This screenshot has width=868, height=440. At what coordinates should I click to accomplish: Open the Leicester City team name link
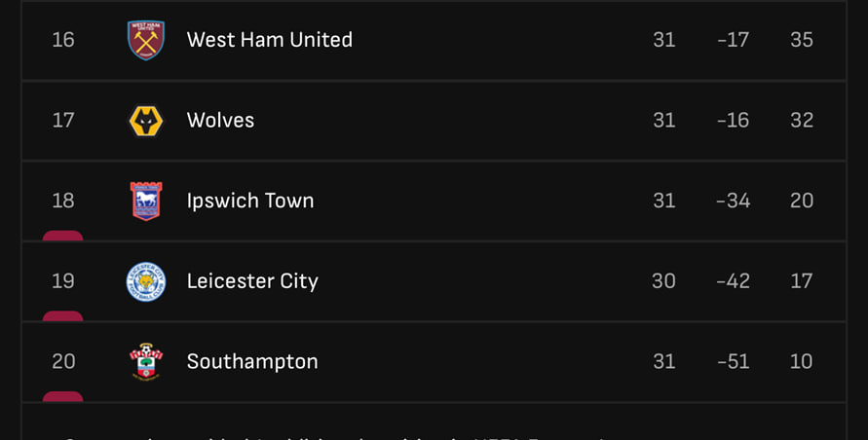click(252, 281)
